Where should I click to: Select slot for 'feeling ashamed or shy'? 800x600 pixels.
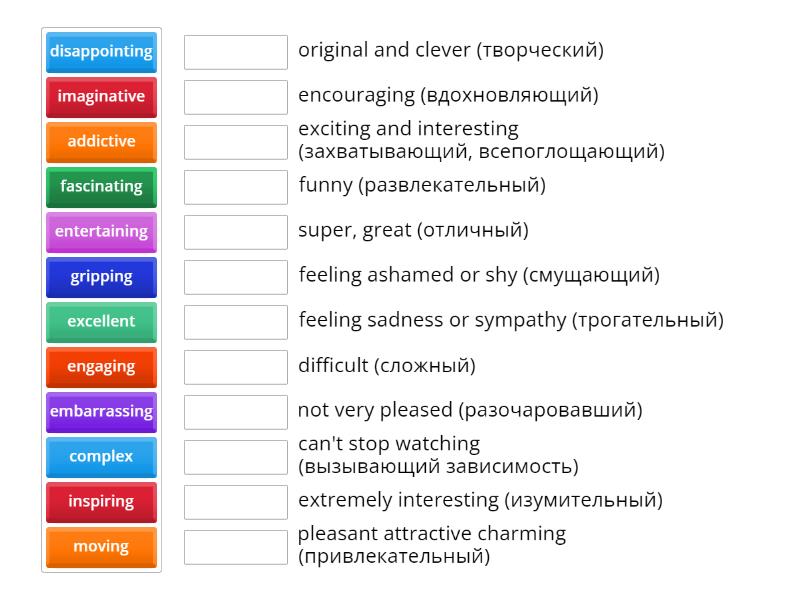(x=236, y=277)
